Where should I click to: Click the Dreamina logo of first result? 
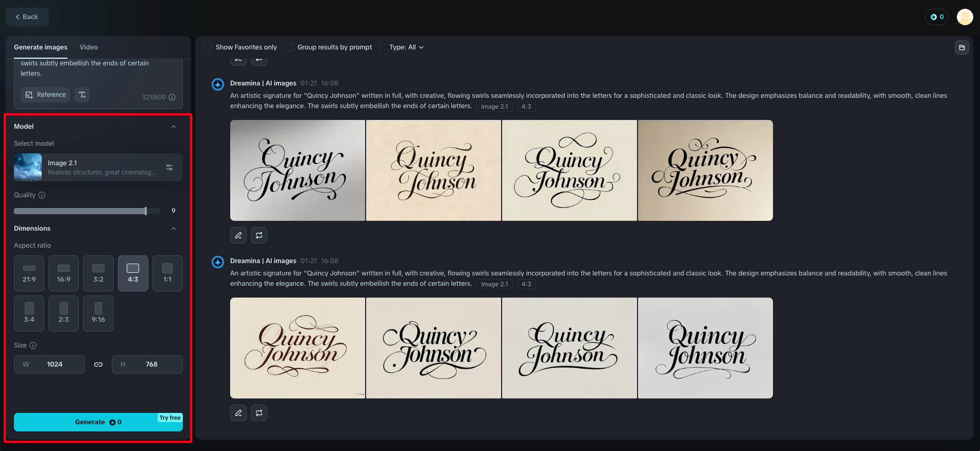(x=218, y=84)
